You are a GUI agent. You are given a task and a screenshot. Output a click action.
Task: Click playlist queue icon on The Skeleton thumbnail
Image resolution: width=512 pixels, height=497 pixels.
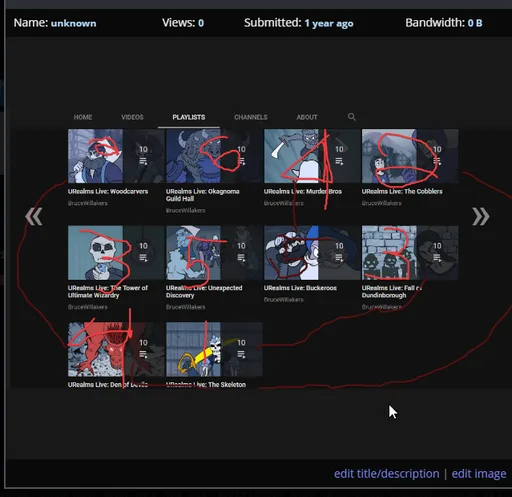[241, 355]
